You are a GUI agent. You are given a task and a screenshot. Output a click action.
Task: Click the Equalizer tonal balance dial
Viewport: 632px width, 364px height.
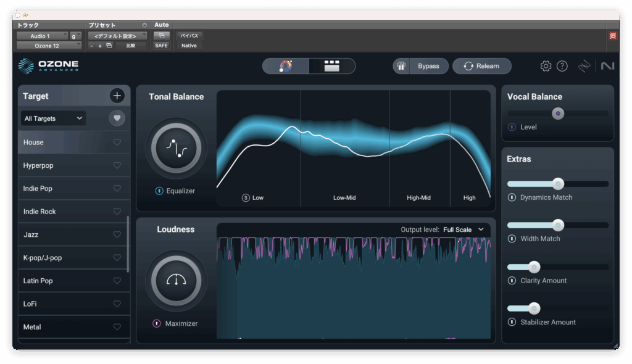(x=176, y=148)
